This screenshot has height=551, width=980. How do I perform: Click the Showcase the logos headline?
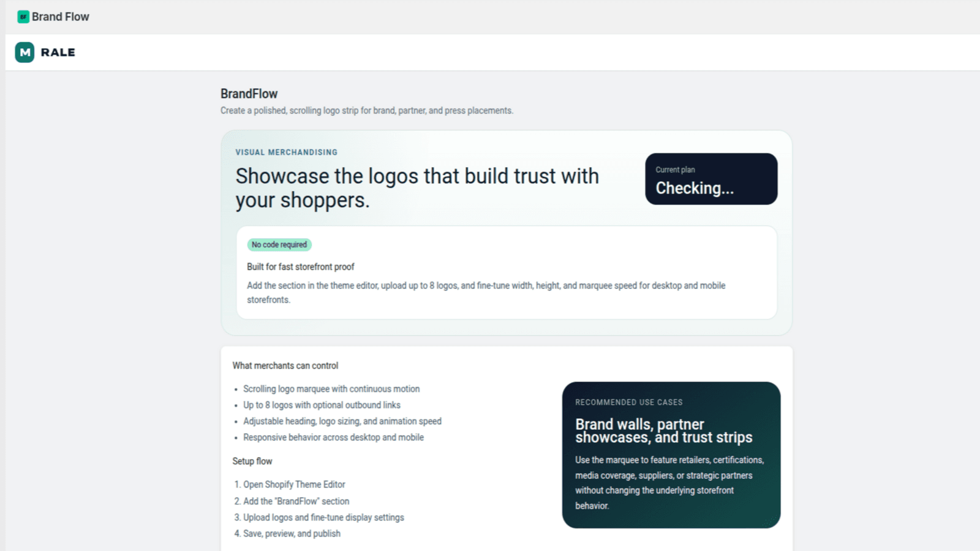pos(417,188)
